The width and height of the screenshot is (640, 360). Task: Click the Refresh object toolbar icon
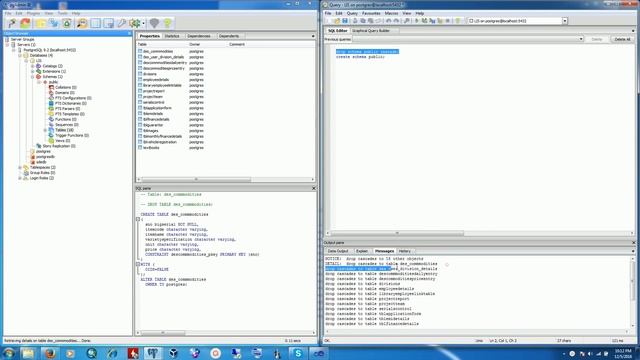(x=25, y=23)
